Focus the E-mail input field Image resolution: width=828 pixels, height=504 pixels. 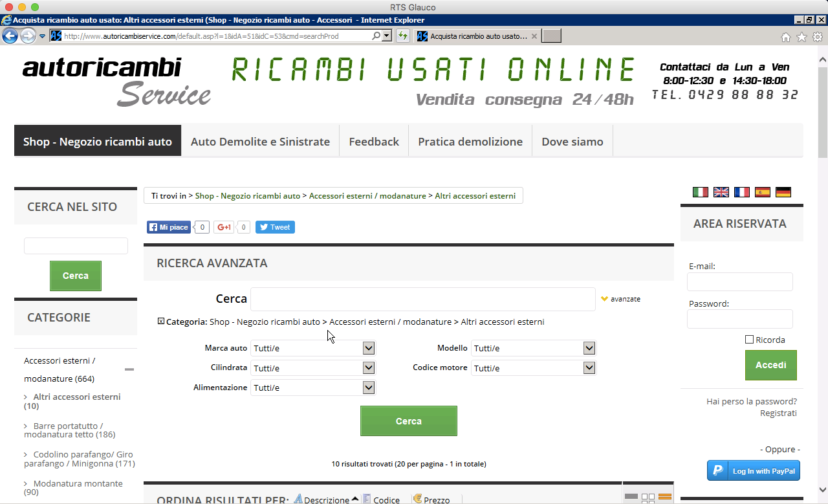click(740, 282)
